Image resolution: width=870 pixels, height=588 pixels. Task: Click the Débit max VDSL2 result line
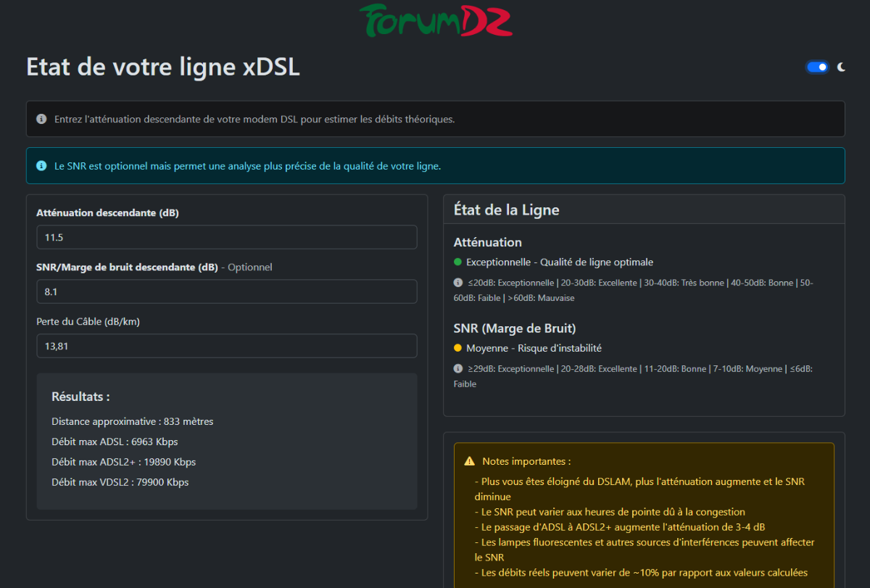click(120, 482)
